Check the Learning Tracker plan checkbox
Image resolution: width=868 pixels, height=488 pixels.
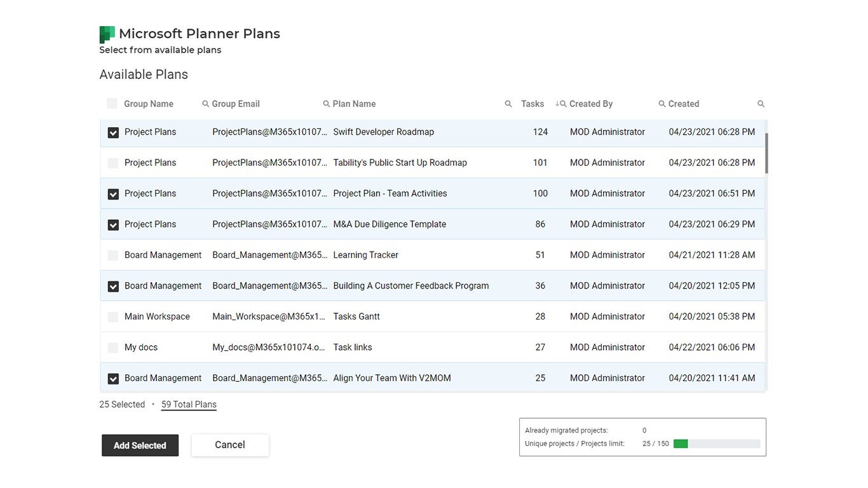[113, 255]
